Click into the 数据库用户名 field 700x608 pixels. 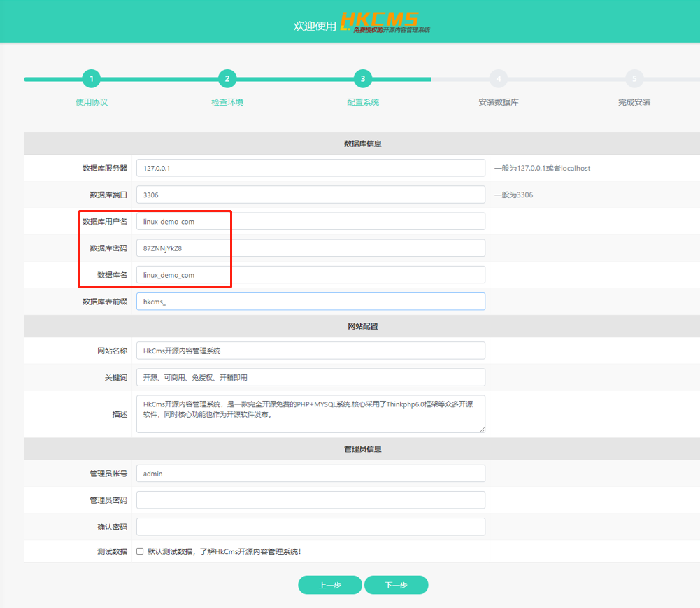tap(310, 222)
